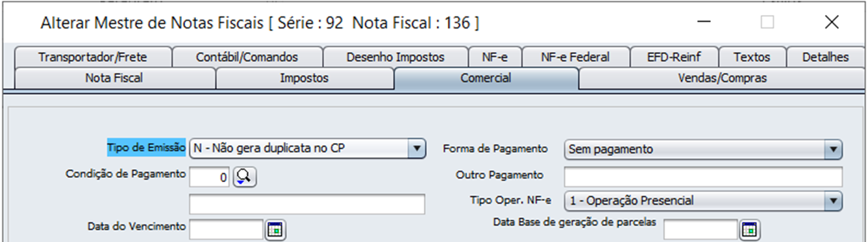The image size is (868, 242).
Task: Show the Detalhes tab
Action: click(825, 57)
